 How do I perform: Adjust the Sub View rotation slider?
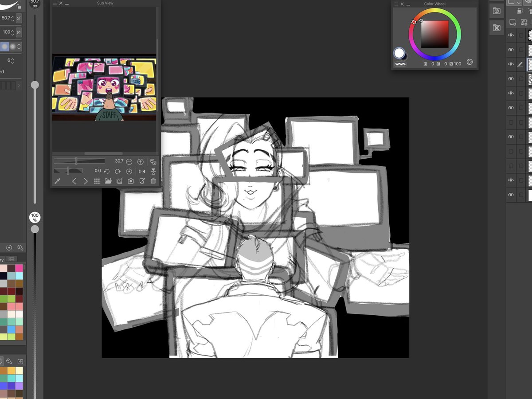[68, 171]
